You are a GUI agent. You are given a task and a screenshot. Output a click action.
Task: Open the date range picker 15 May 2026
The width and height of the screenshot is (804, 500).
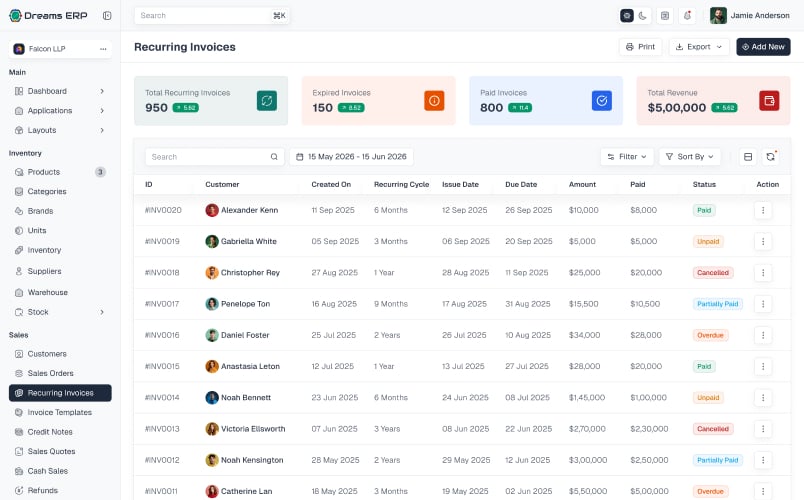tap(352, 156)
